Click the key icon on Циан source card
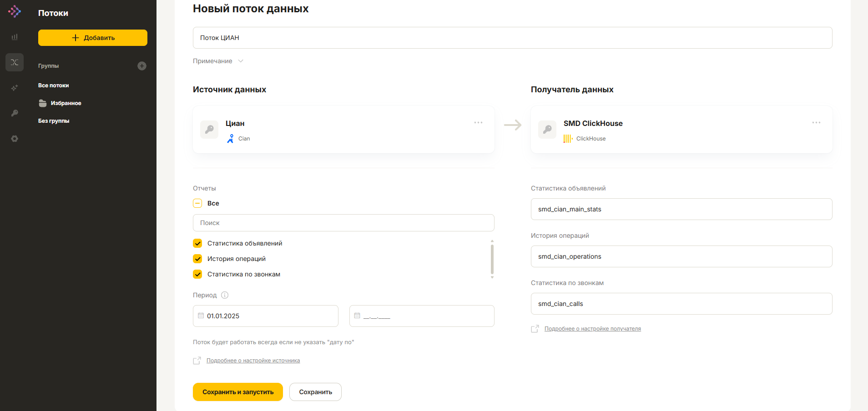 (x=209, y=130)
